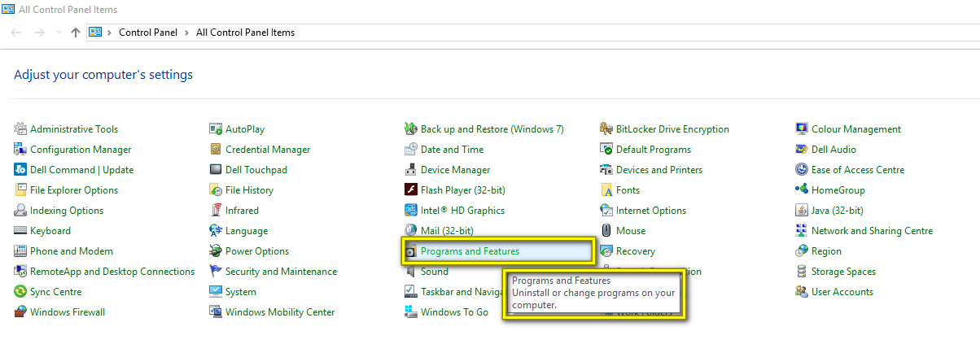This screenshot has width=980, height=344.
Task: Open Storage Spaces link
Action: (844, 272)
